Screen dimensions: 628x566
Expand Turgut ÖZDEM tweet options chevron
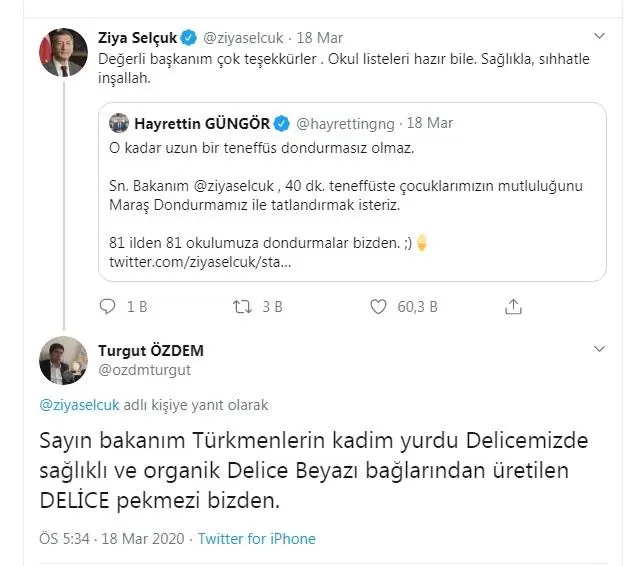[x=599, y=349]
